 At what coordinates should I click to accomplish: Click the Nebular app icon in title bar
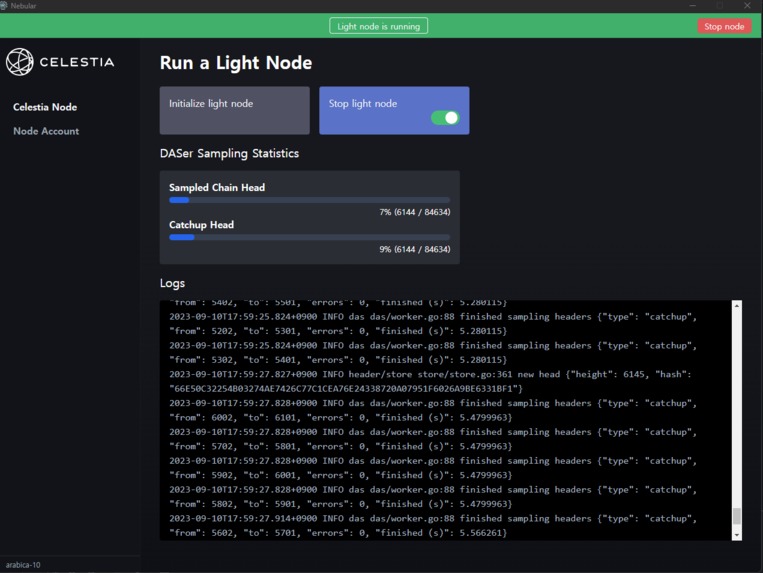coord(4,6)
